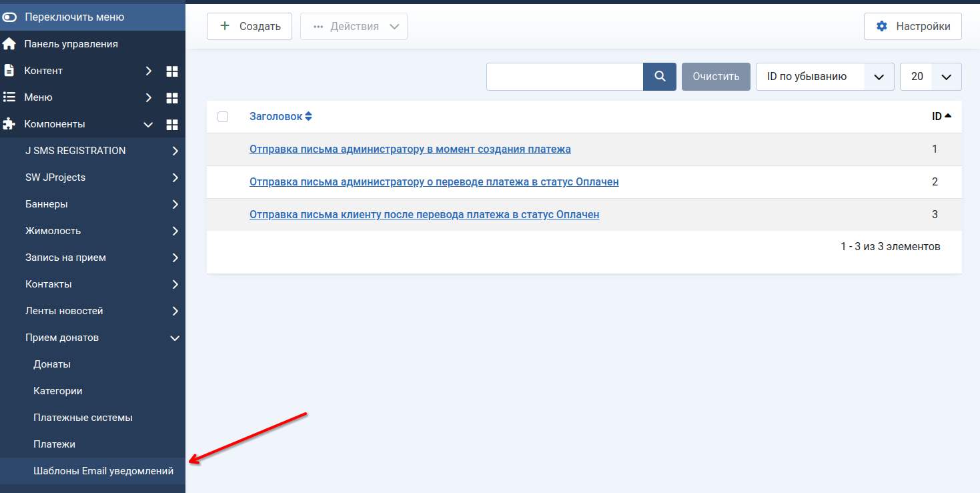
Task: Click the Создать button
Action: coord(250,27)
